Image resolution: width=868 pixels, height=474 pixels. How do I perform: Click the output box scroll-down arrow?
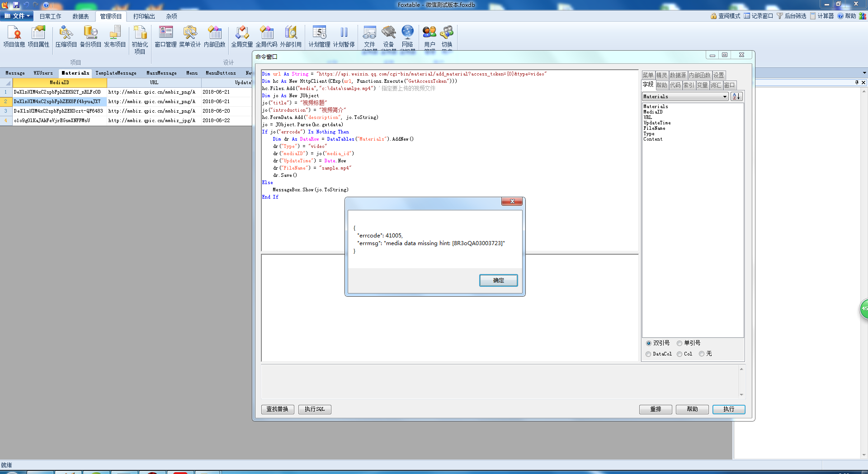click(x=741, y=395)
